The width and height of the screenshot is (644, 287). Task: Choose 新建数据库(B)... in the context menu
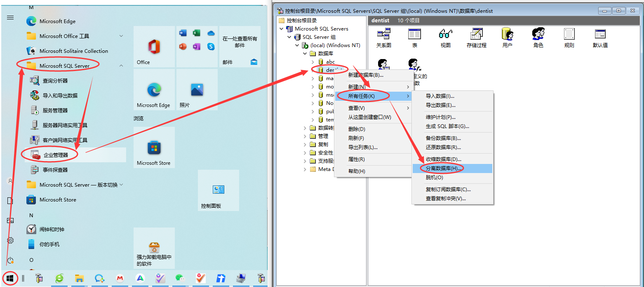[x=373, y=75]
